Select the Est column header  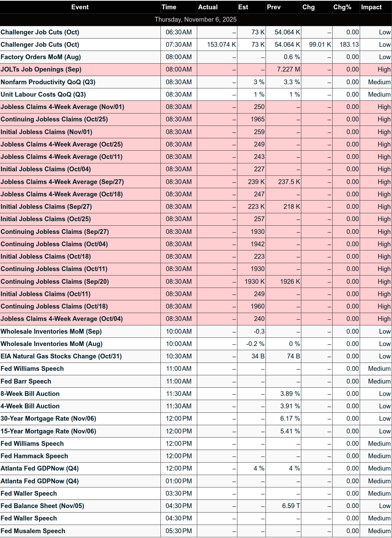click(243, 7)
